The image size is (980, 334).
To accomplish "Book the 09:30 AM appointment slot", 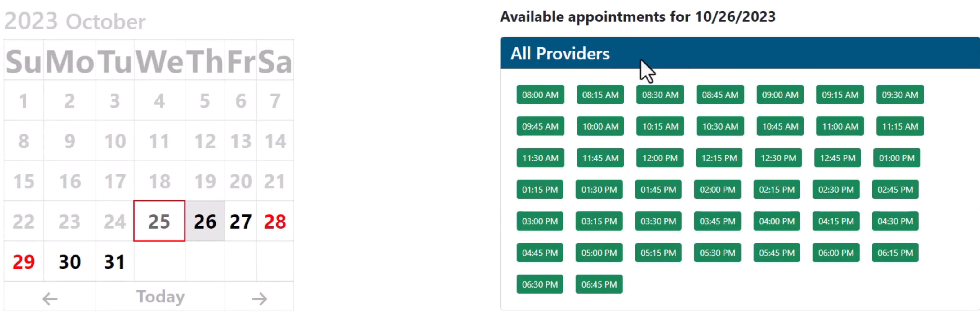I will (900, 94).
